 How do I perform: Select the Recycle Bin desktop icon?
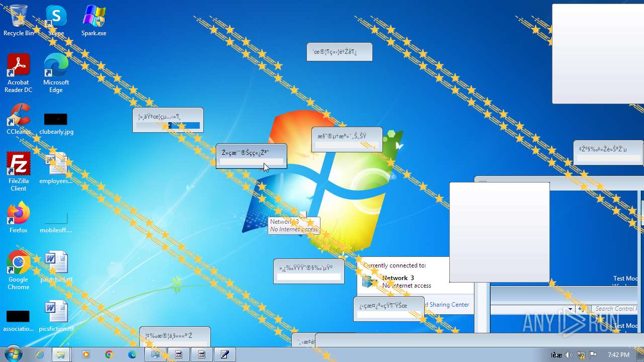(x=19, y=20)
